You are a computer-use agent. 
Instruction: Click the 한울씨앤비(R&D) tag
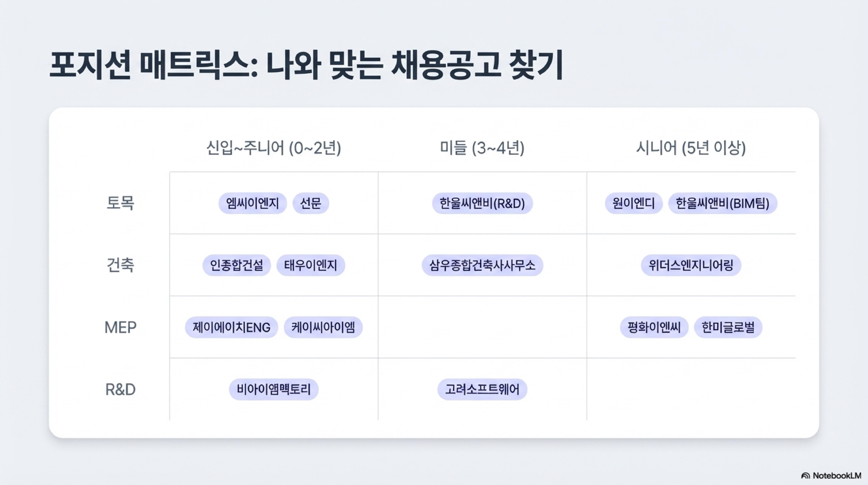coord(482,203)
